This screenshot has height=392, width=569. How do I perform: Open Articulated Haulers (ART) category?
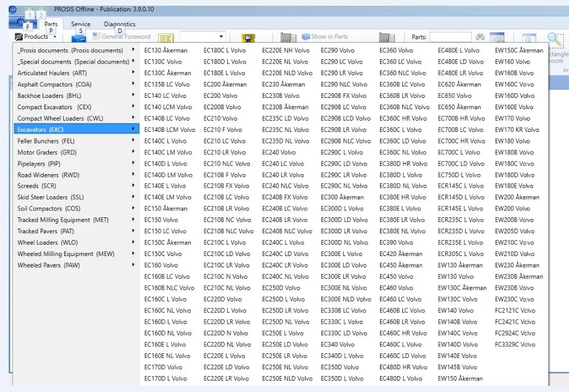coord(77,73)
